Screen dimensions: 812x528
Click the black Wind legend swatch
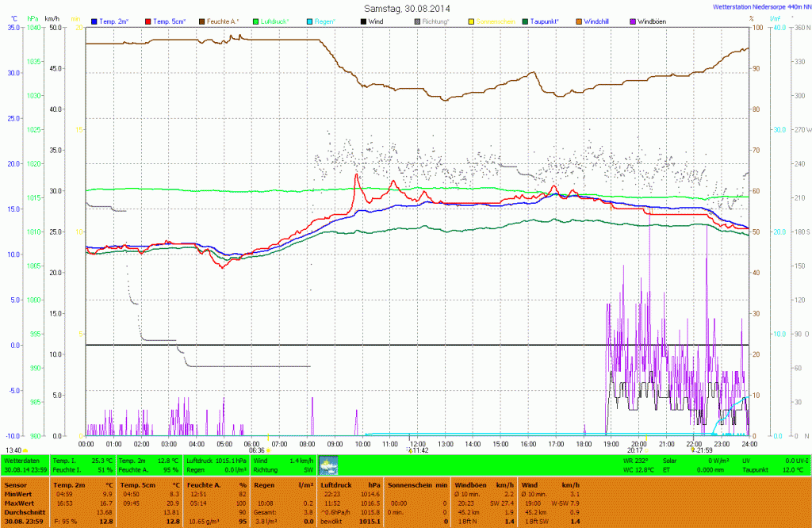pos(364,21)
